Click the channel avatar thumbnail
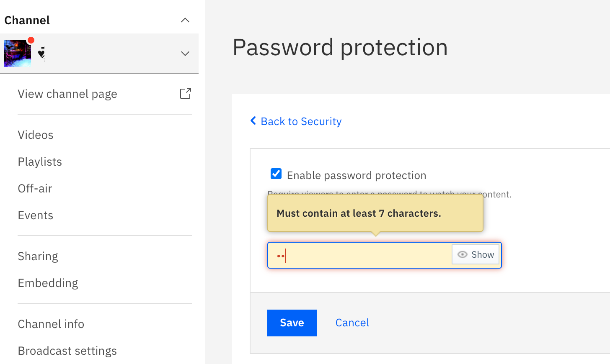610x364 pixels. [x=18, y=54]
